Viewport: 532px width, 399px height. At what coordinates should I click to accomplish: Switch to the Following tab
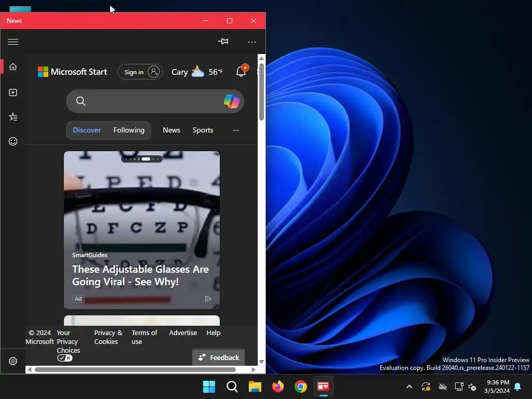pos(129,130)
